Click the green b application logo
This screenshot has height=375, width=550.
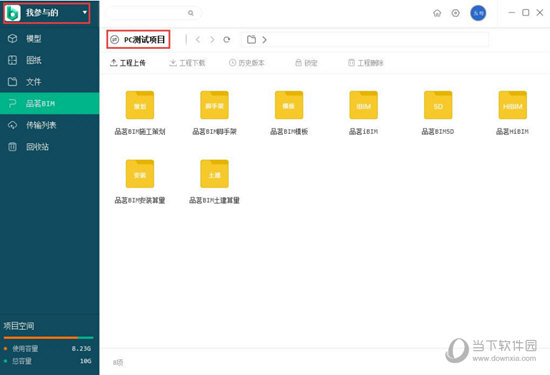tap(13, 13)
